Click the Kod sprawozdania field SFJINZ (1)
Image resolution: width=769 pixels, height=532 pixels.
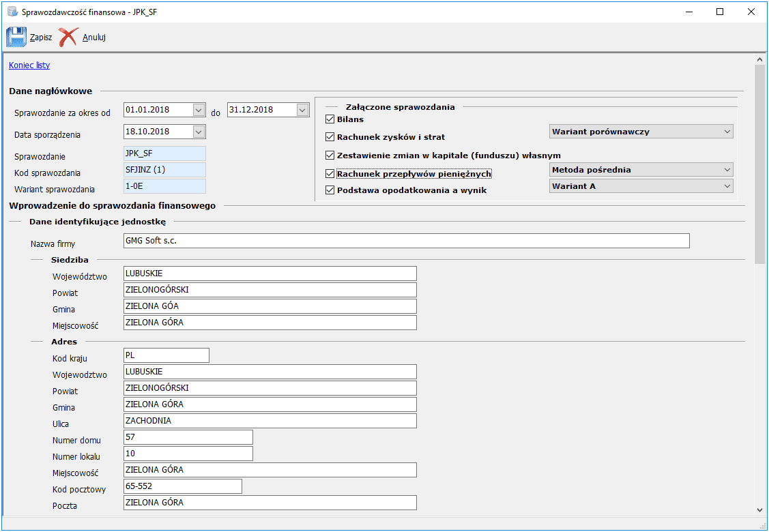165,170
